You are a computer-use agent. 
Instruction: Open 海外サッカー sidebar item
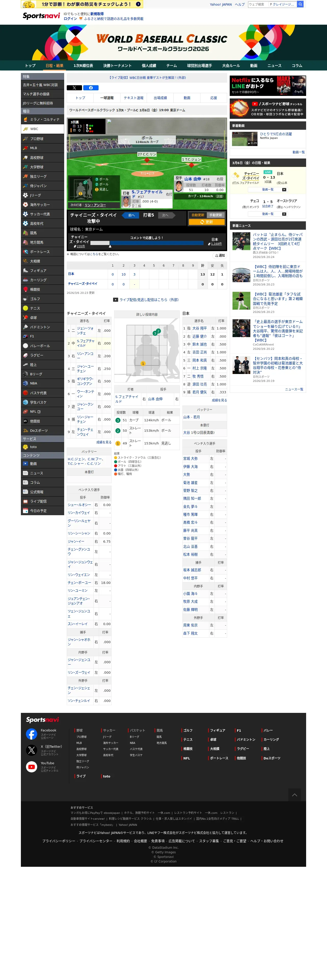pyautogui.click(x=42, y=205)
